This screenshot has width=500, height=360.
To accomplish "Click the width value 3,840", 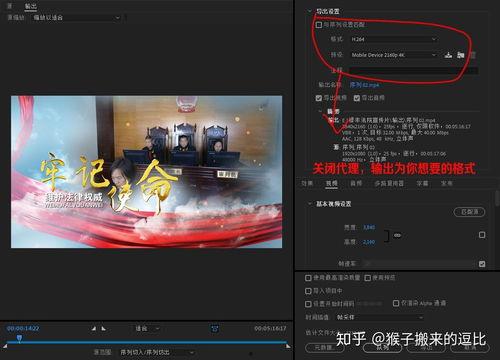I will coord(369,228).
